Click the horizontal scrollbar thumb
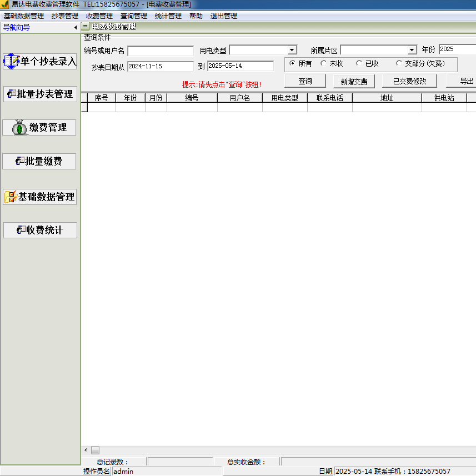Image resolution: width=476 pixels, height=476 pixels. click(96, 450)
